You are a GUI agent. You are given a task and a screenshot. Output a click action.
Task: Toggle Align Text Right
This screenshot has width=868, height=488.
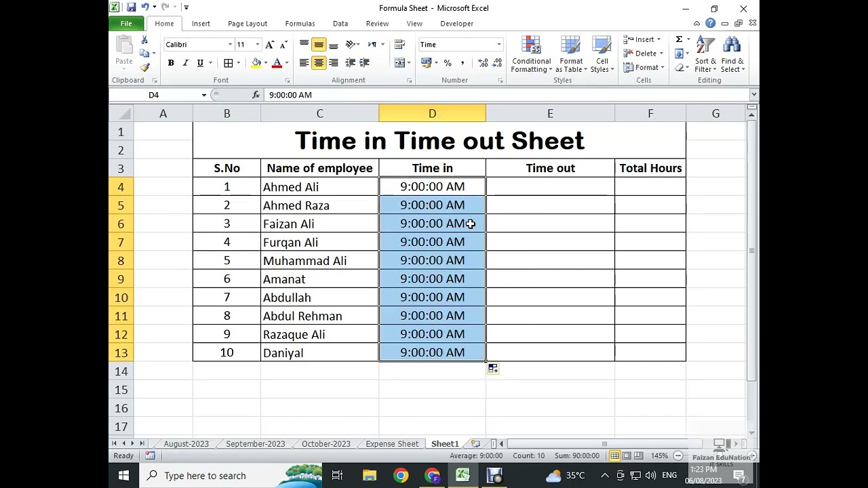[x=333, y=63]
